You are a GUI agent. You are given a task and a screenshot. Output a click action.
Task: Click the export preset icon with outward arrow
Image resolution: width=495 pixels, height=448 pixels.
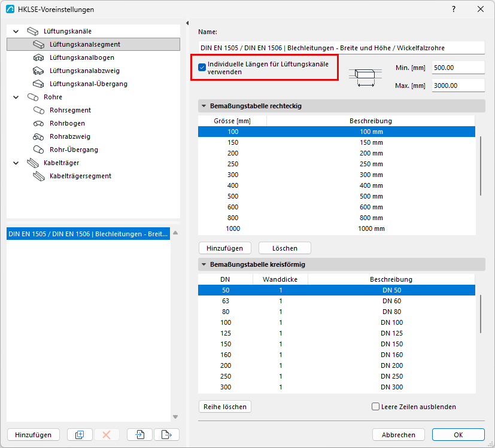pyautogui.click(x=166, y=435)
